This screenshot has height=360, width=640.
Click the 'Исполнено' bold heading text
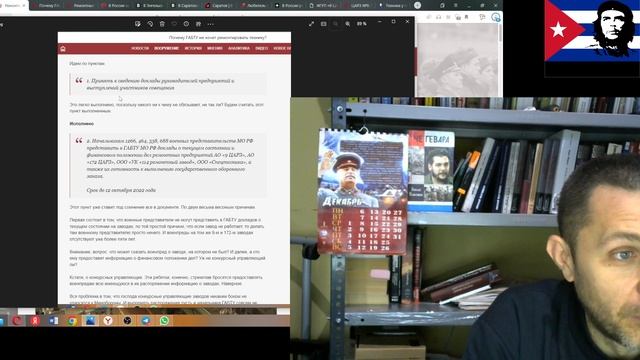[82, 124]
